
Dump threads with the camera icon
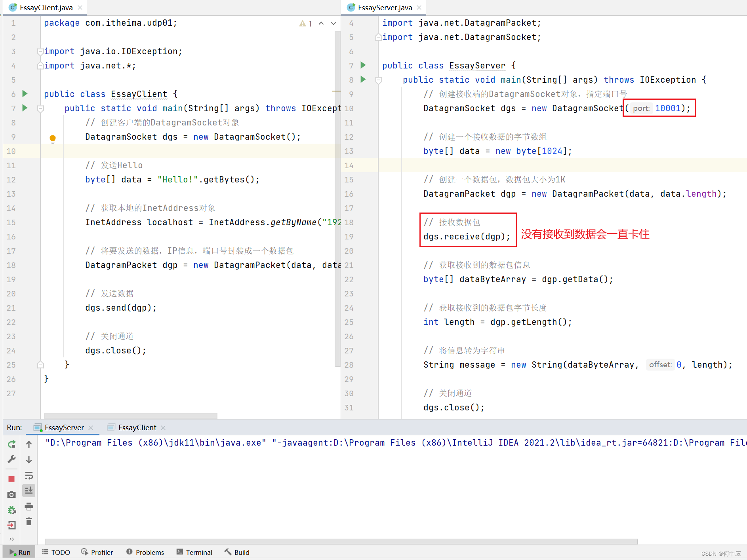tap(11, 494)
